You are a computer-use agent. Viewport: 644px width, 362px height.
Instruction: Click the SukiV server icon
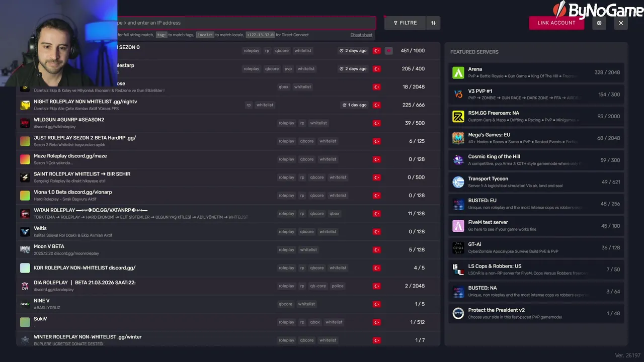pos(25,322)
